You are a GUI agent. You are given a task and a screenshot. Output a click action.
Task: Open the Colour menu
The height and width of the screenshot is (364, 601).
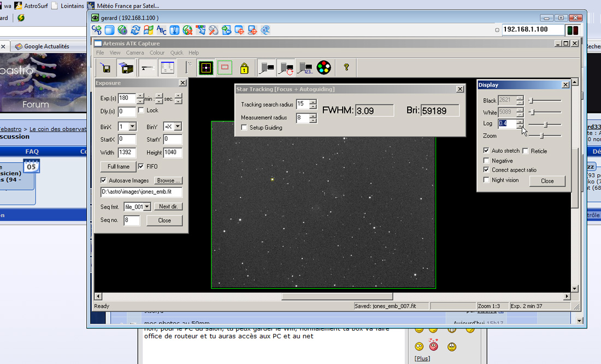coord(157,53)
